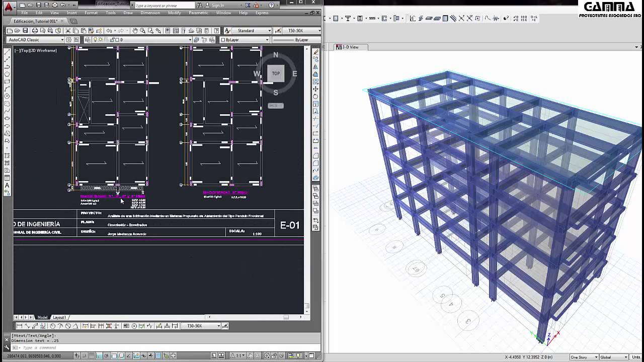Image resolution: width=644 pixels, height=362 pixels.
Task: Select the Line tool in left Draw toolbar
Action: [x=7, y=52]
